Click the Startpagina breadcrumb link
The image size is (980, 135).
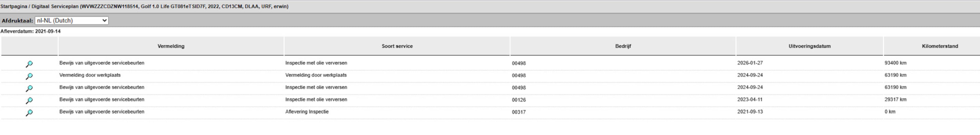pyautogui.click(x=14, y=6)
